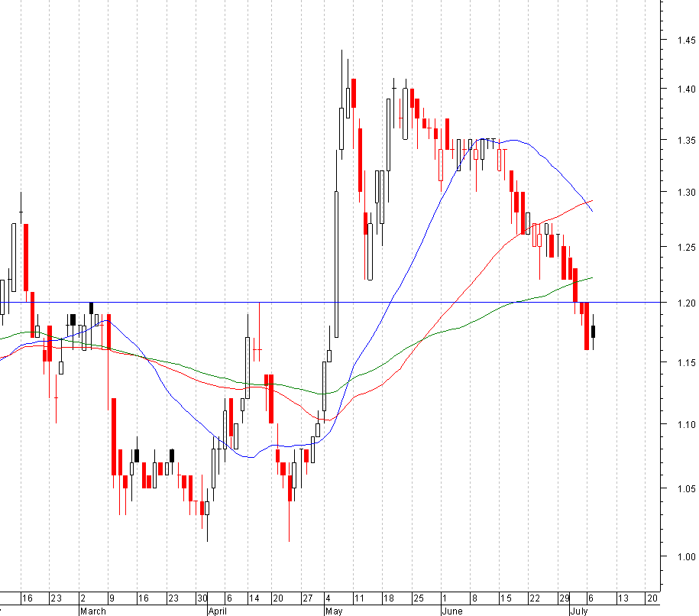Click the date label 18 in May
The height and width of the screenshot is (616, 699).
pos(388,598)
